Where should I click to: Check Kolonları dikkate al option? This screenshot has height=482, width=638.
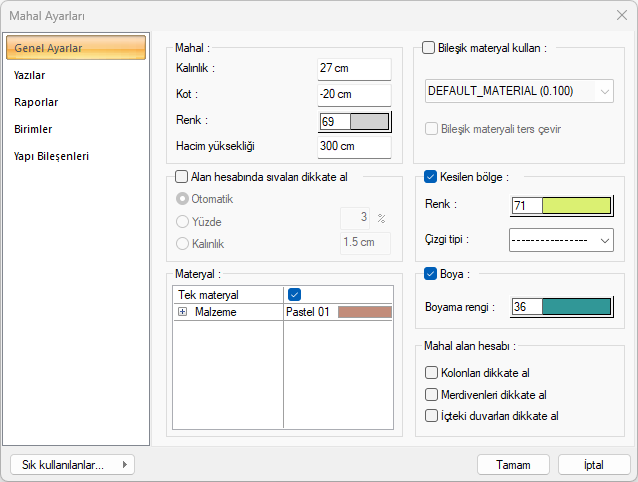(x=432, y=373)
